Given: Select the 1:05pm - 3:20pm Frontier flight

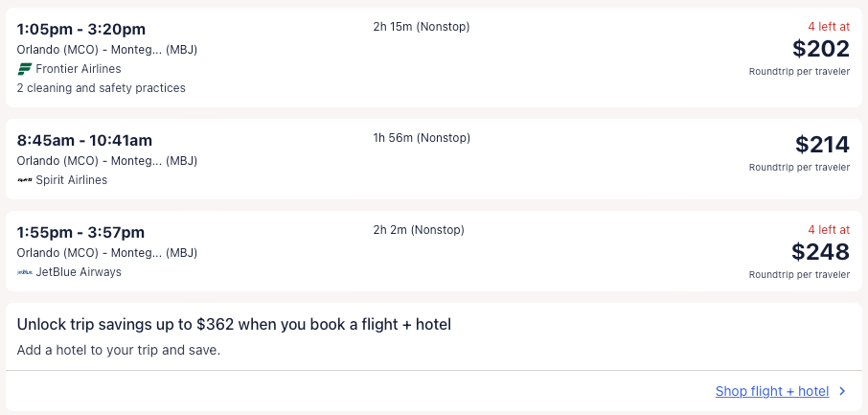Looking at the screenshot, I should coord(81,29).
